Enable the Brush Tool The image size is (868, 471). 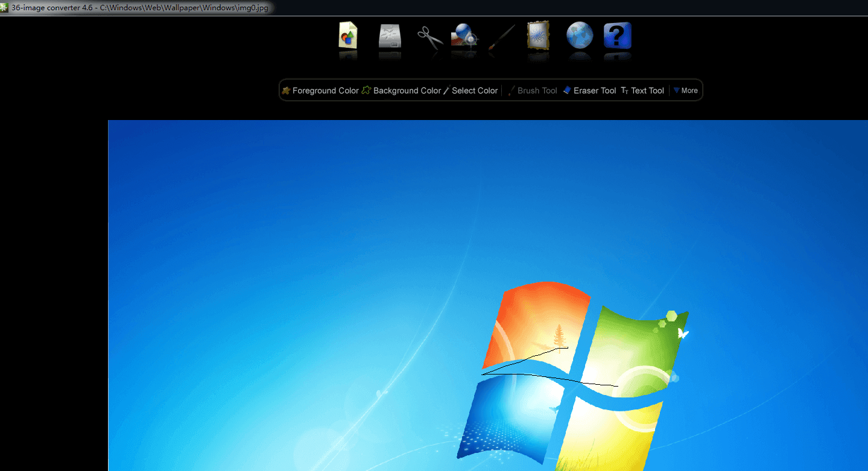click(x=532, y=90)
